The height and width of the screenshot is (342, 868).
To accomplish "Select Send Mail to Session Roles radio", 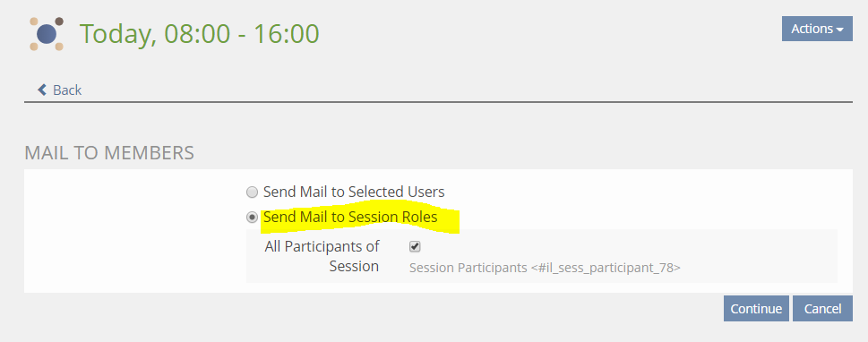I will 252,218.
